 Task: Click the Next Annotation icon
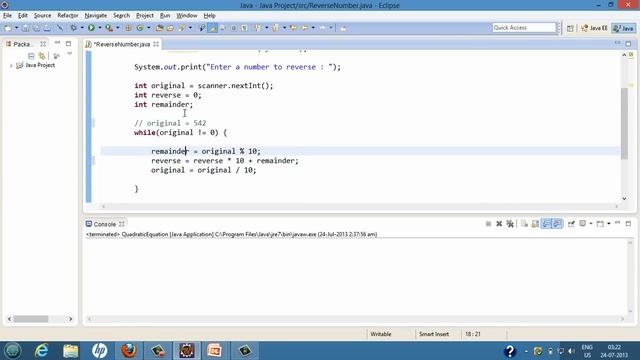[x=258, y=28]
